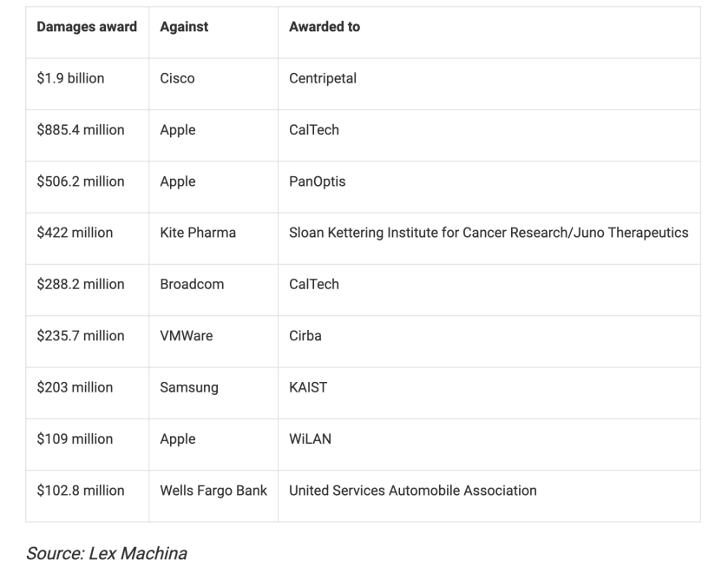Screen dimensions: 728x567
Task: Select the VMWare cell
Action: pos(187,335)
